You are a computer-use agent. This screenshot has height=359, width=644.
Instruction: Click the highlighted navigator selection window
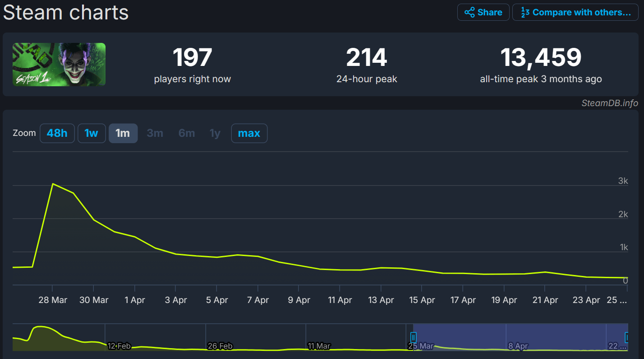pos(520,337)
